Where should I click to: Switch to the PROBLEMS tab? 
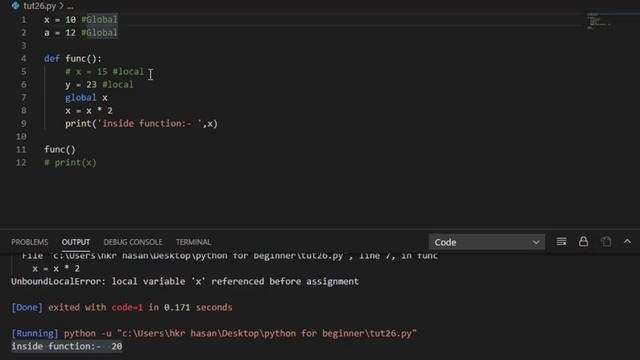tap(30, 242)
